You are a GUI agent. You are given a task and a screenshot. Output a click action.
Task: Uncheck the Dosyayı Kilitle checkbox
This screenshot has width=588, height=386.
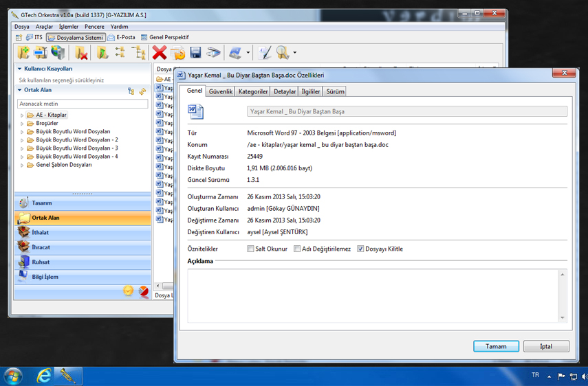(x=360, y=249)
